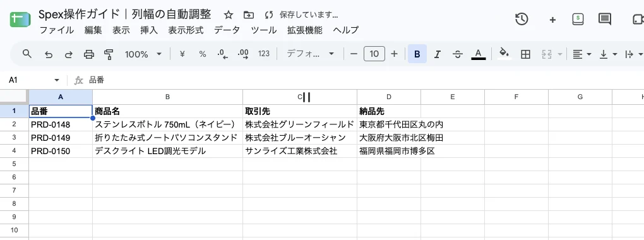Select column B header

(x=167, y=97)
